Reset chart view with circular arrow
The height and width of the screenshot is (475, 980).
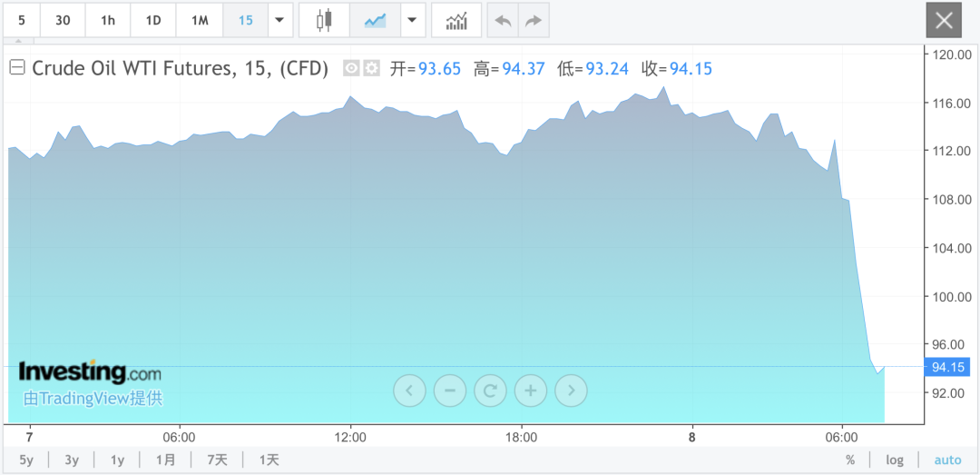[490, 391]
